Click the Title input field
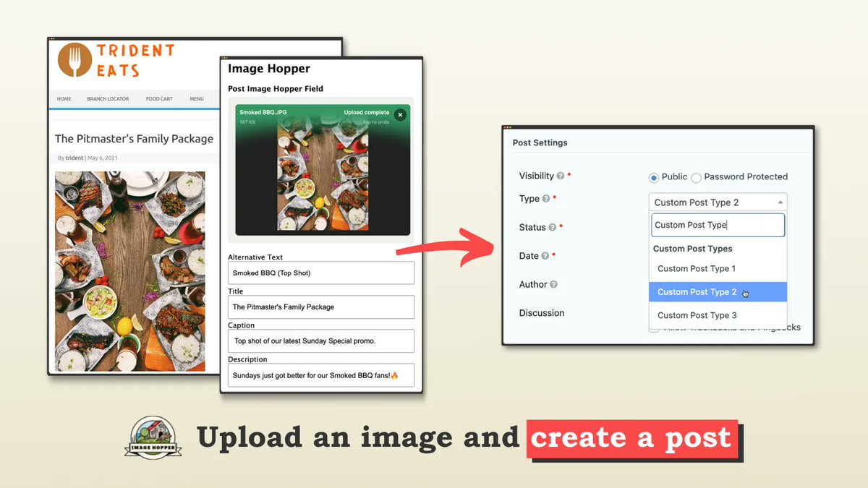The image size is (868, 488). tap(321, 307)
